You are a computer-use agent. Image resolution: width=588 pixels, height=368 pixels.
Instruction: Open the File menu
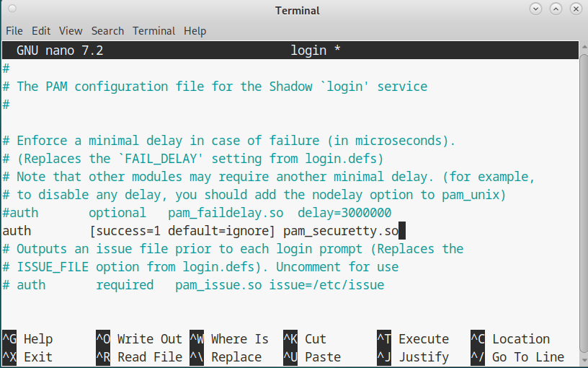(14, 31)
